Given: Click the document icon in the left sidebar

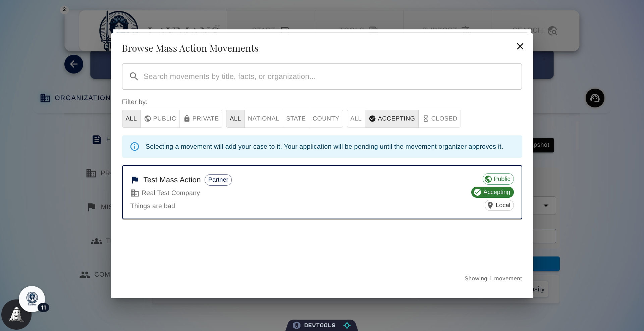Looking at the screenshot, I should click(97, 139).
